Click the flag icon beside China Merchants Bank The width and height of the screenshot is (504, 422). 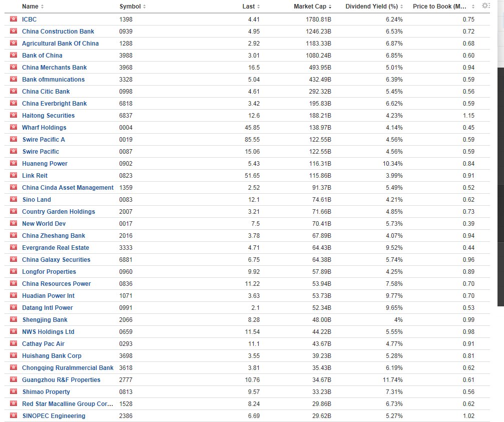click(x=14, y=67)
